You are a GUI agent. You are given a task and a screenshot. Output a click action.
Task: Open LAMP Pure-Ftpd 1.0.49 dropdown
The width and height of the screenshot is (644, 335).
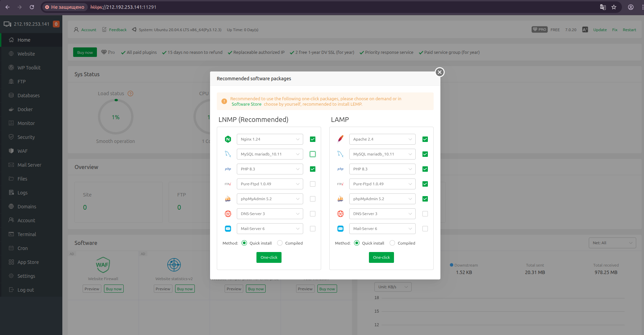(382, 184)
